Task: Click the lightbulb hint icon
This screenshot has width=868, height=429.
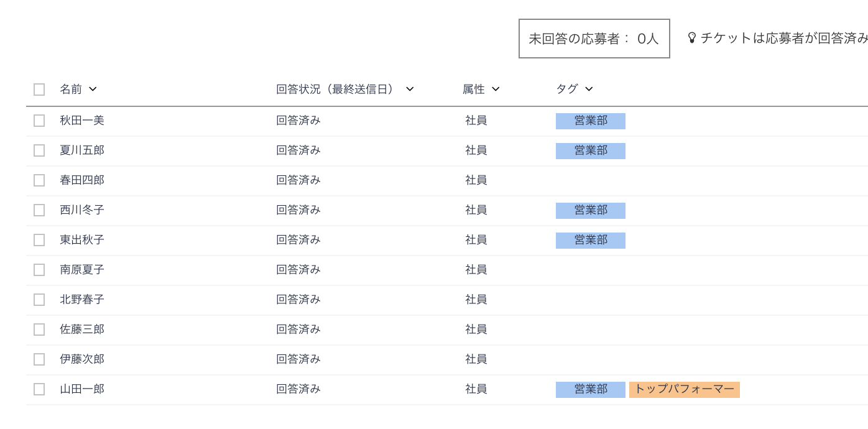Action: tap(691, 38)
